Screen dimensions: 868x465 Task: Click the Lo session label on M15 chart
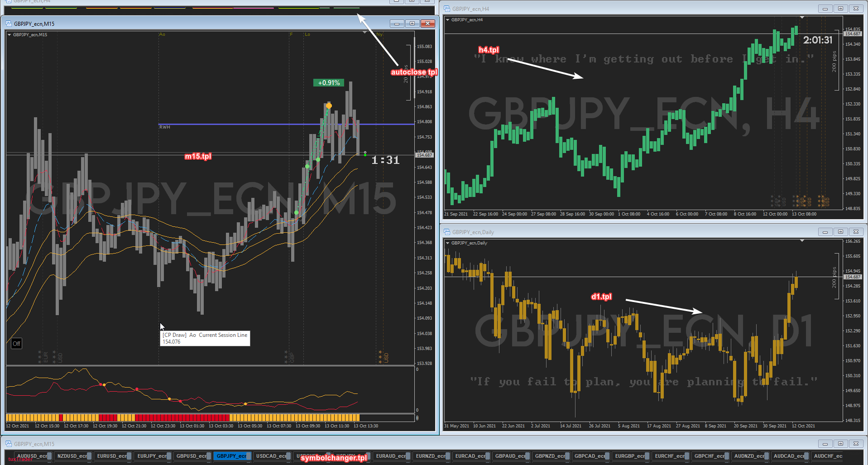307,34
